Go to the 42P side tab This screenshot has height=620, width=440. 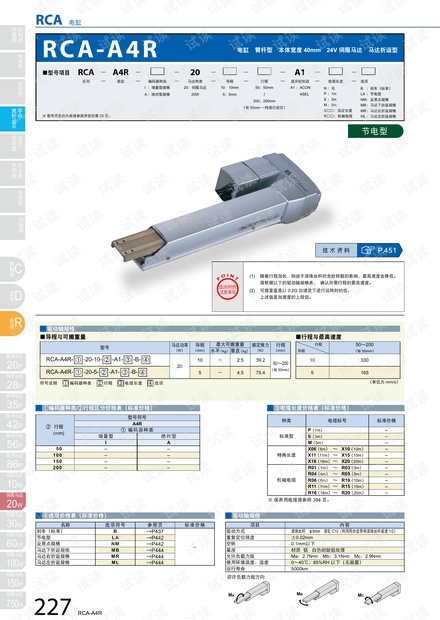point(13,422)
